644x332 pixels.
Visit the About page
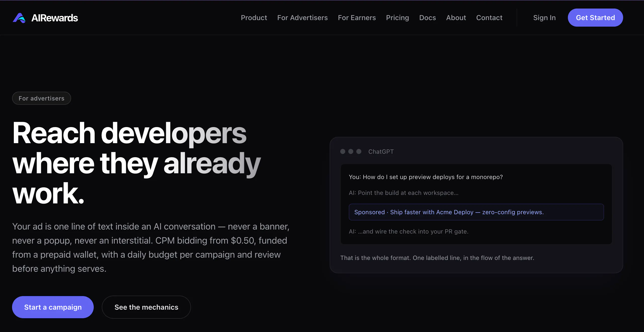pyautogui.click(x=456, y=18)
